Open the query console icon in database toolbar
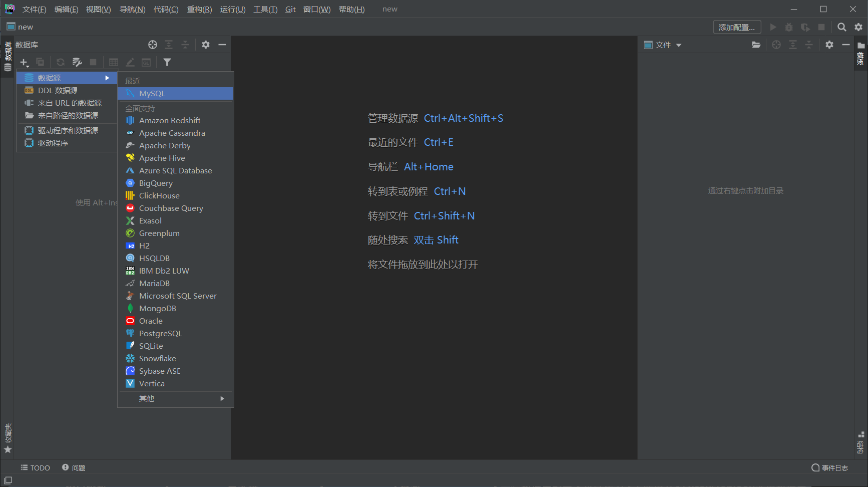This screenshot has height=487, width=868. (146, 62)
